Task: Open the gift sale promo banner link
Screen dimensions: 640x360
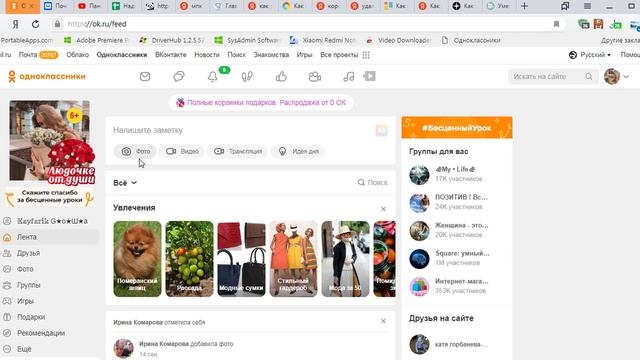Action: pos(261,102)
